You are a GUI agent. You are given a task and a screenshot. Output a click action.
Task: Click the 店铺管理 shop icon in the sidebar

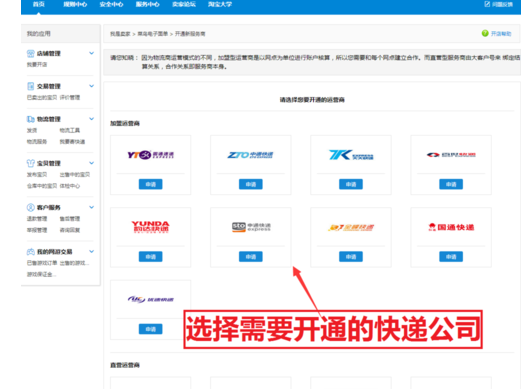pos(30,53)
